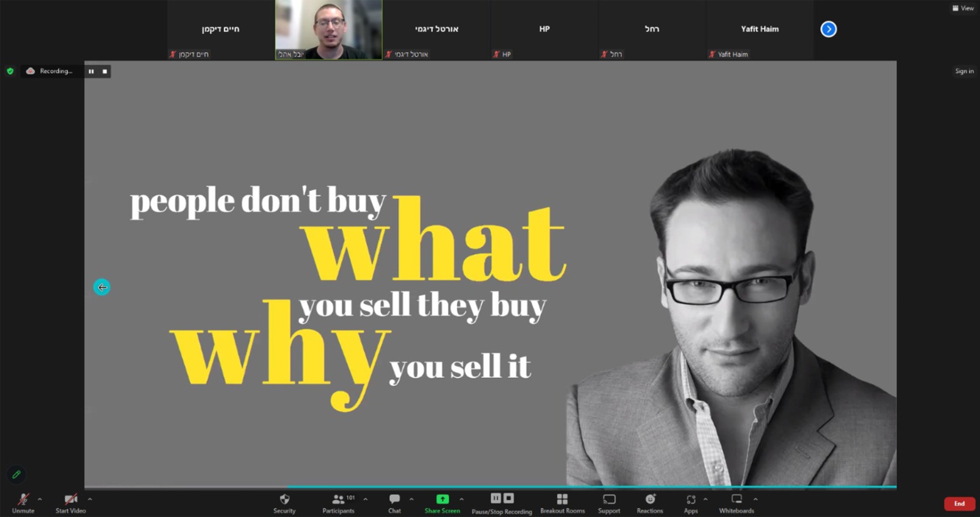Open Whiteboards
The width and height of the screenshot is (980, 517).
[737, 503]
